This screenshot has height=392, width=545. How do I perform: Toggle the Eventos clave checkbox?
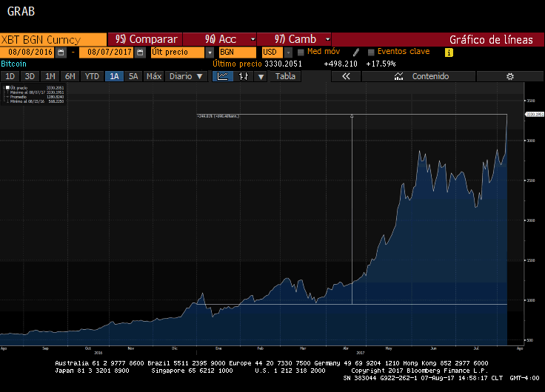tap(370, 53)
